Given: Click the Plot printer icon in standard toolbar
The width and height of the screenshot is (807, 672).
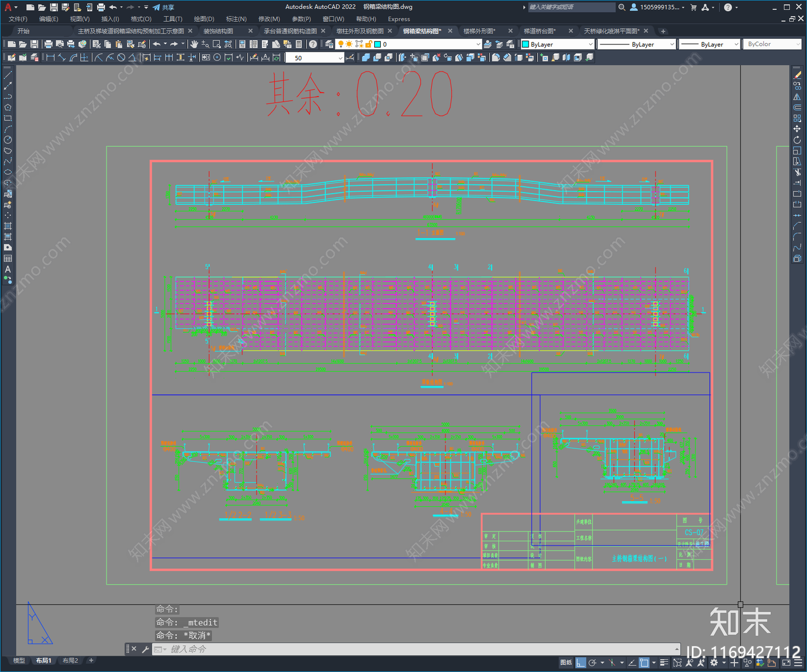Looking at the screenshot, I should tap(48, 44).
